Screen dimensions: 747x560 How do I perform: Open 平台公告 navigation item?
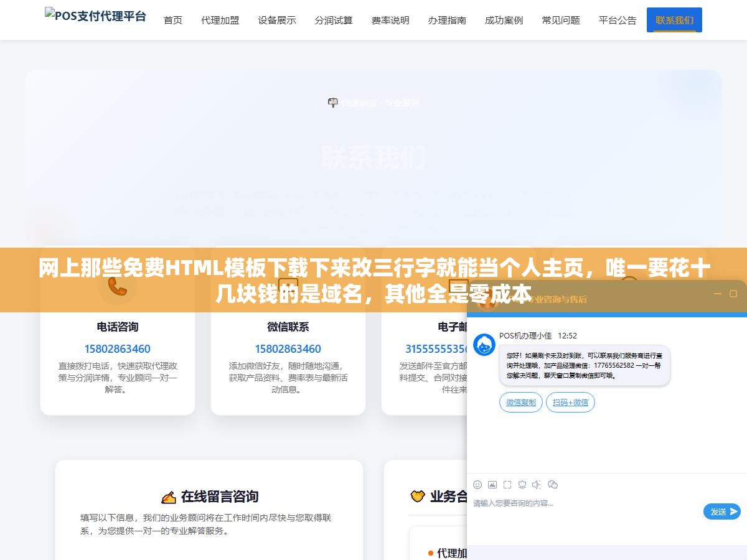pyautogui.click(x=618, y=20)
